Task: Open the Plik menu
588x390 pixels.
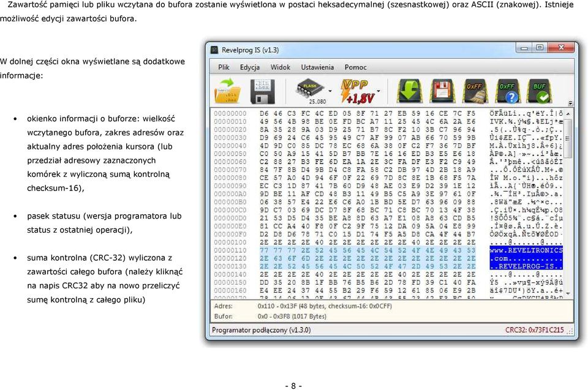Action: click(x=224, y=67)
